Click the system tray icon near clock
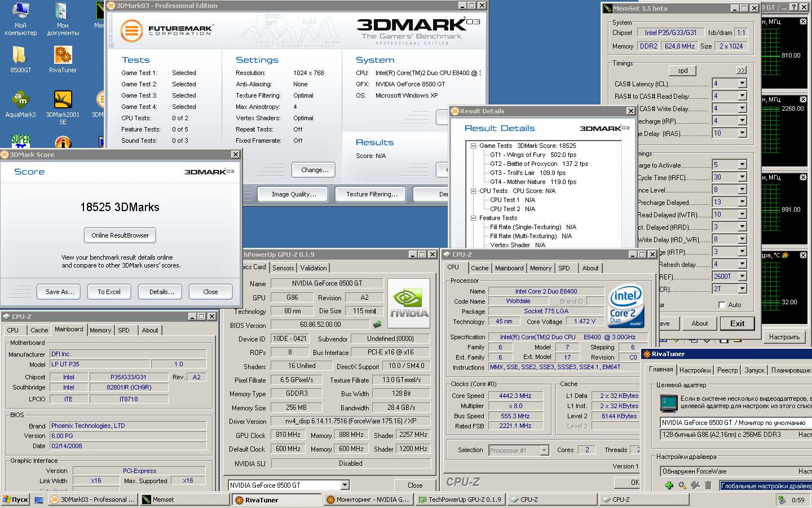This screenshot has width=812, height=508. tap(782, 500)
